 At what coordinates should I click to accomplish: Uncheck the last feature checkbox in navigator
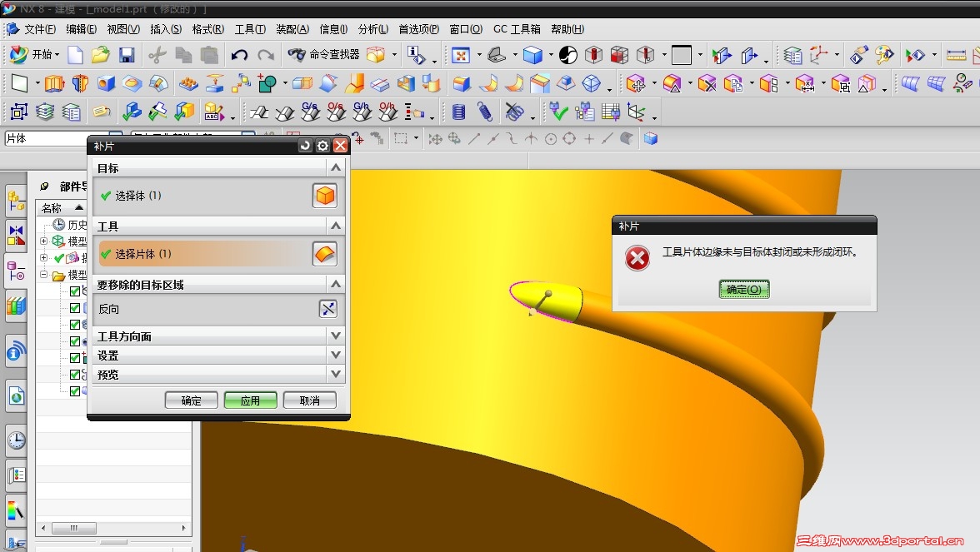point(75,391)
